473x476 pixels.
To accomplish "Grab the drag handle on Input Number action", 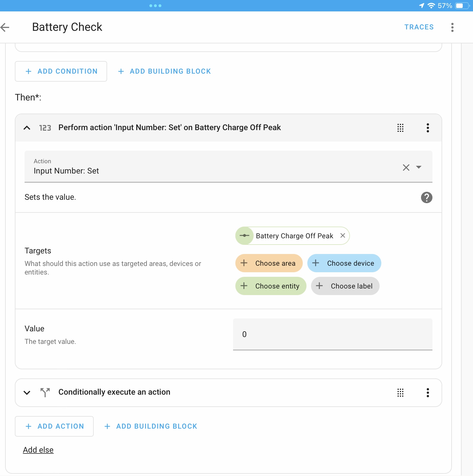I will coord(400,128).
